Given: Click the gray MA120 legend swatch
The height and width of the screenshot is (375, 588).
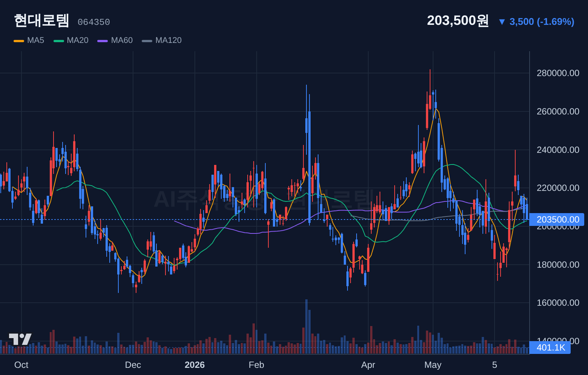Looking at the screenshot, I should tap(147, 41).
